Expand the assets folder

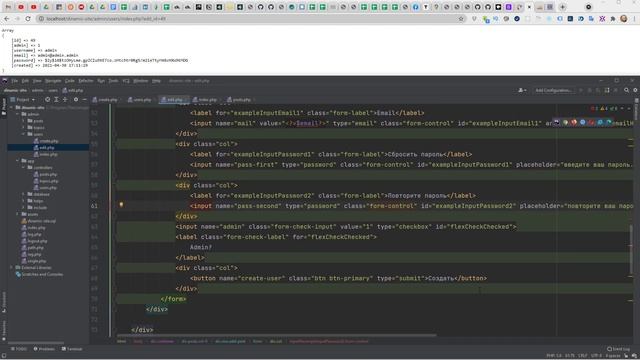click(18, 214)
